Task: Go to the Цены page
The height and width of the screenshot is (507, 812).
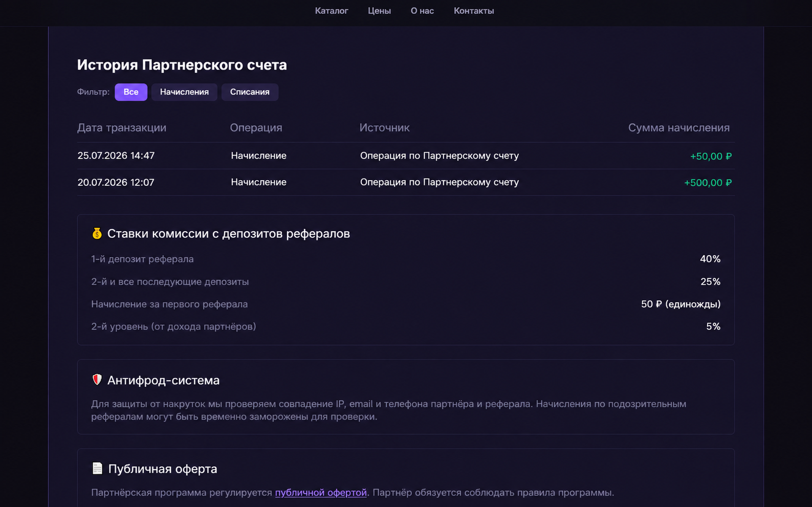Action: click(379, 11)
